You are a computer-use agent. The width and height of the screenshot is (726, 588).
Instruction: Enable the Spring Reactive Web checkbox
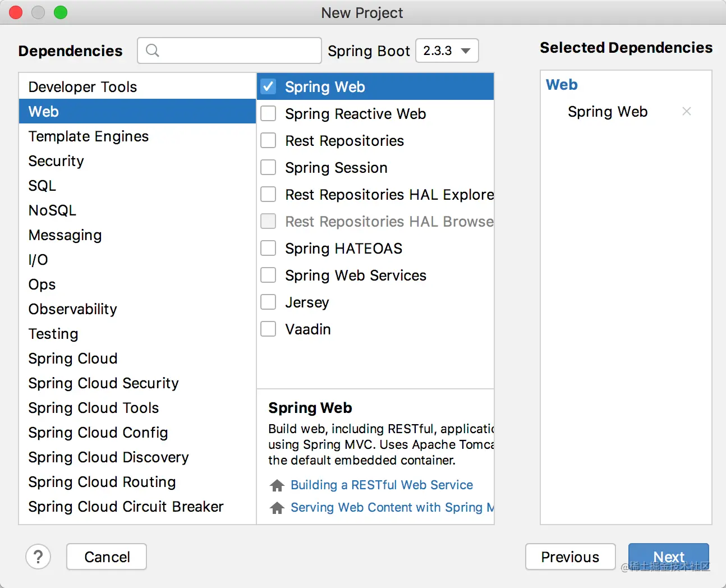(x=269, y=114)
